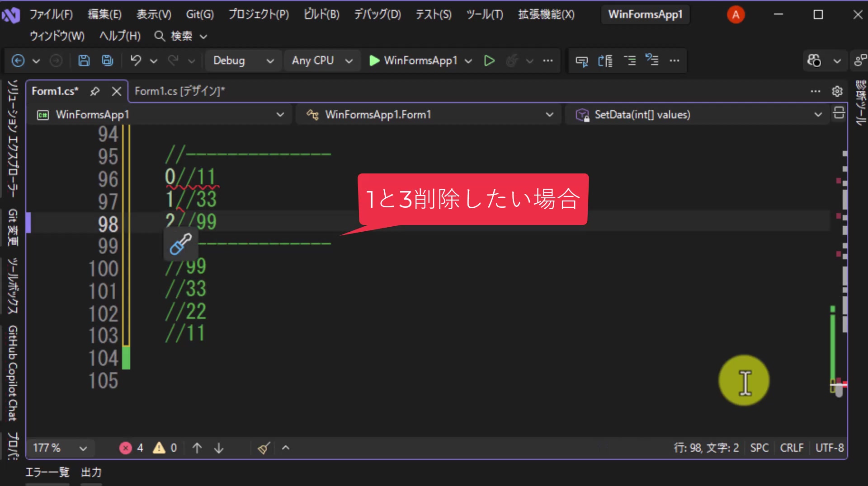Pin the Form1.cs tab
Image resolution: width=868 pixels, height=486 pixels.
tap(94, 91)
